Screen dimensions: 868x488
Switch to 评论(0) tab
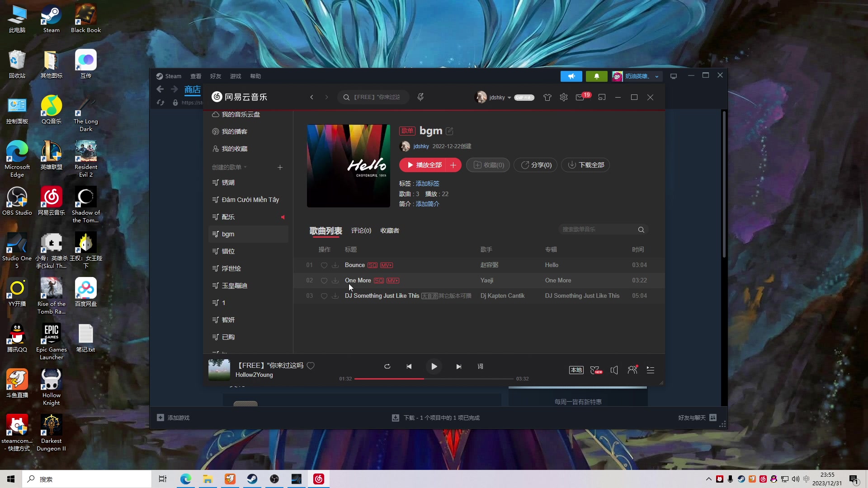361,230
